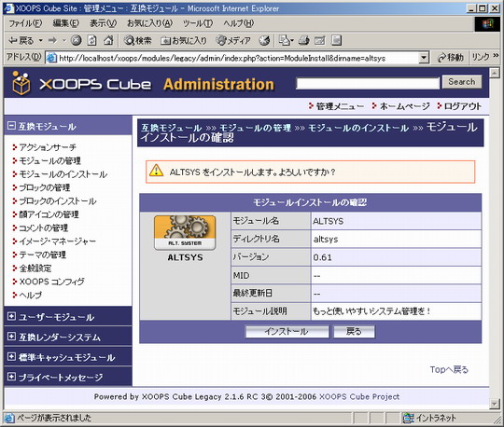Open the ファイル(F) menu
The width and height of the screenshot is (504, 427).
pyautogui.click(x=25, y=23)
